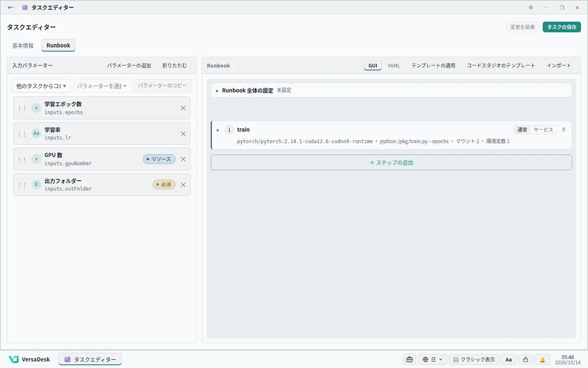
Task: Click the type icon of 学習エポック数 parameter
Action: click(36, 108)
